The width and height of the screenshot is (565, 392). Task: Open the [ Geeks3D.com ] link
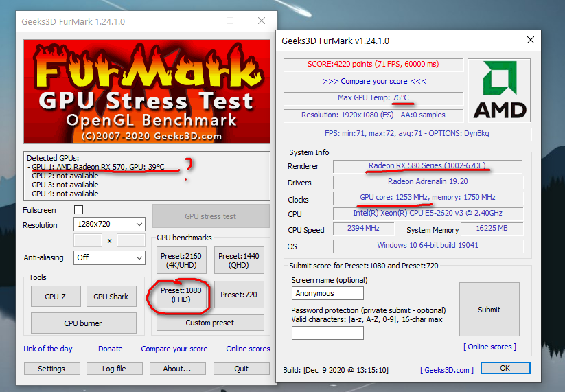[447, 370]
